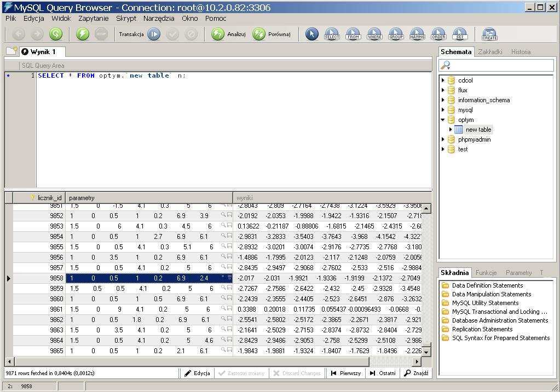Open the Plik menu
The height and width of the screenshot is (392, 560).
pyautogui.click(x=11, y=18)
